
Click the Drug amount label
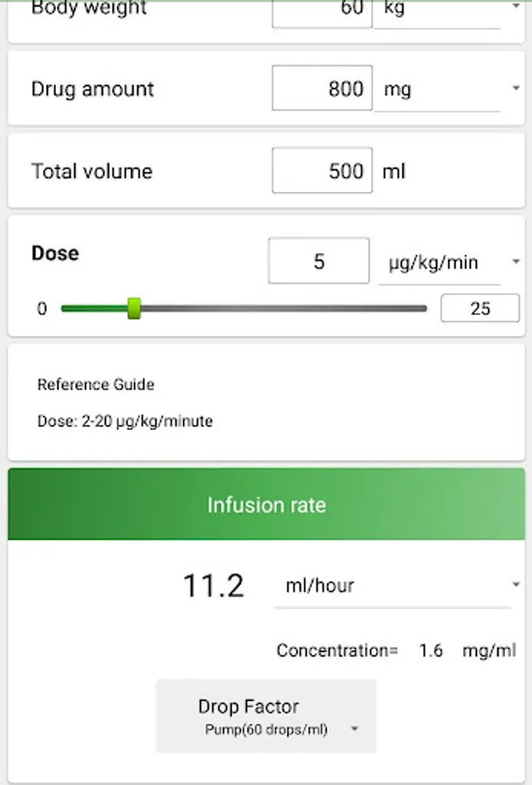(92, 89)
